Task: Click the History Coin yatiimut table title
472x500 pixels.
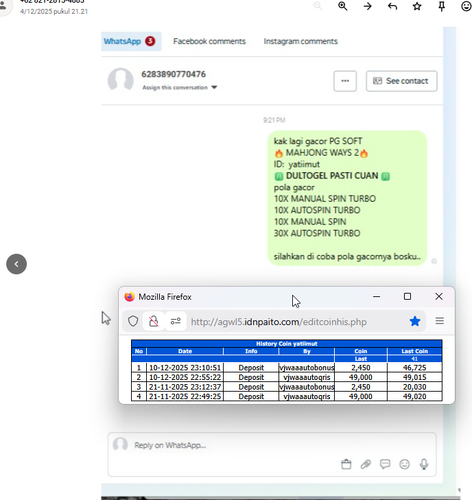Action: tap(287, 344)
